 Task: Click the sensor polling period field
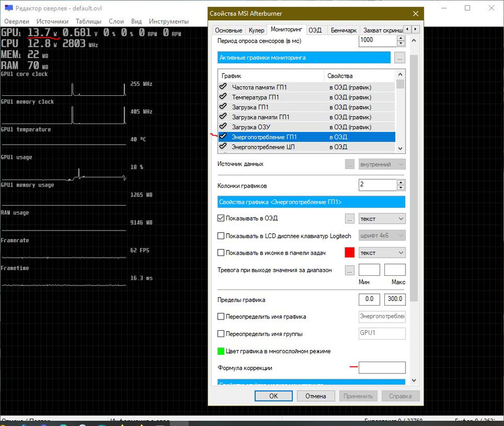[x=378, y=40]
